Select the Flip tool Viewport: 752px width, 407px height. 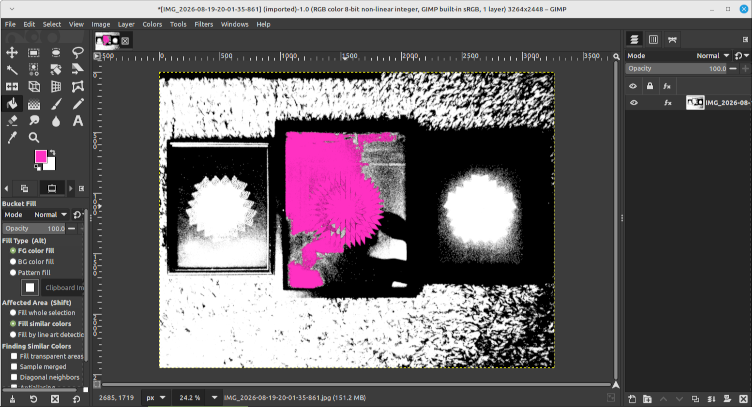pyautogui.click(x=12, y=87)
